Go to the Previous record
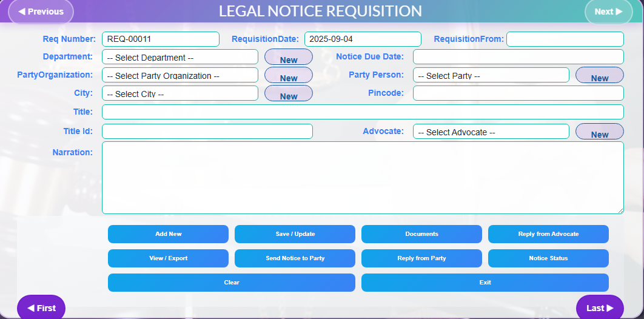This screenshot has height=319, width=644. coord(41,12)
